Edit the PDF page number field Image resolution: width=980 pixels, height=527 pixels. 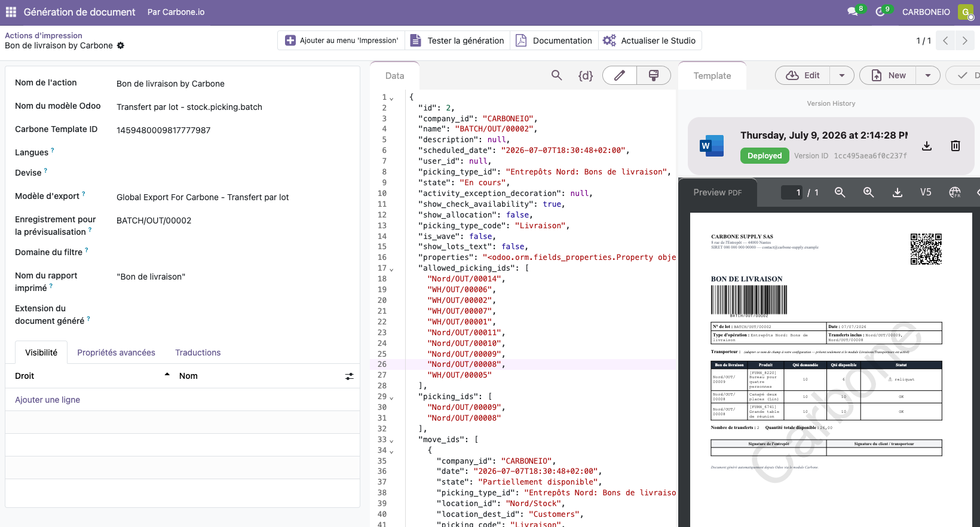pyautogui.click(x=792, y=192)
